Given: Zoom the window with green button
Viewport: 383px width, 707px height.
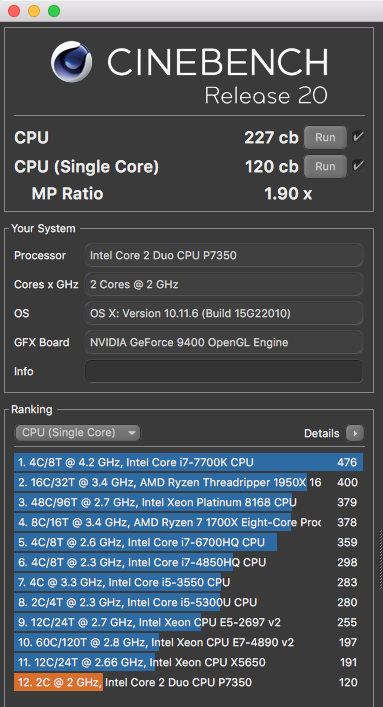Looking at the screenshot, I should (x=54, y=11).
